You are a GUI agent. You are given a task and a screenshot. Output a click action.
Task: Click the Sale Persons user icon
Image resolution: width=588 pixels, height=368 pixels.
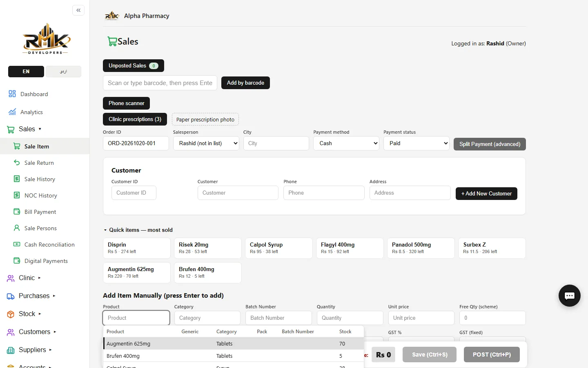[x=17, y=228]
